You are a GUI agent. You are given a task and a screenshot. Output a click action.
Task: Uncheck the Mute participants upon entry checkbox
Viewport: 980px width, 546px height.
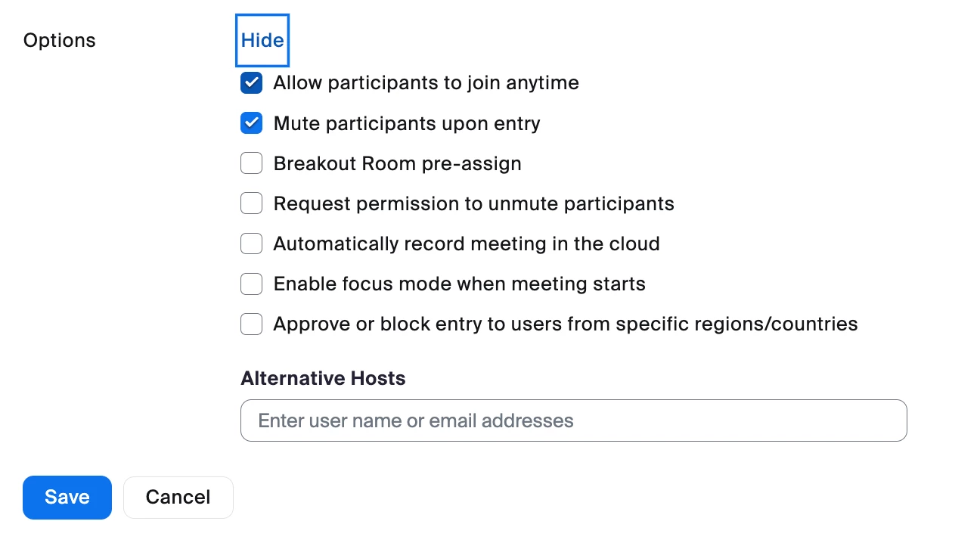(x=251, y=123)
